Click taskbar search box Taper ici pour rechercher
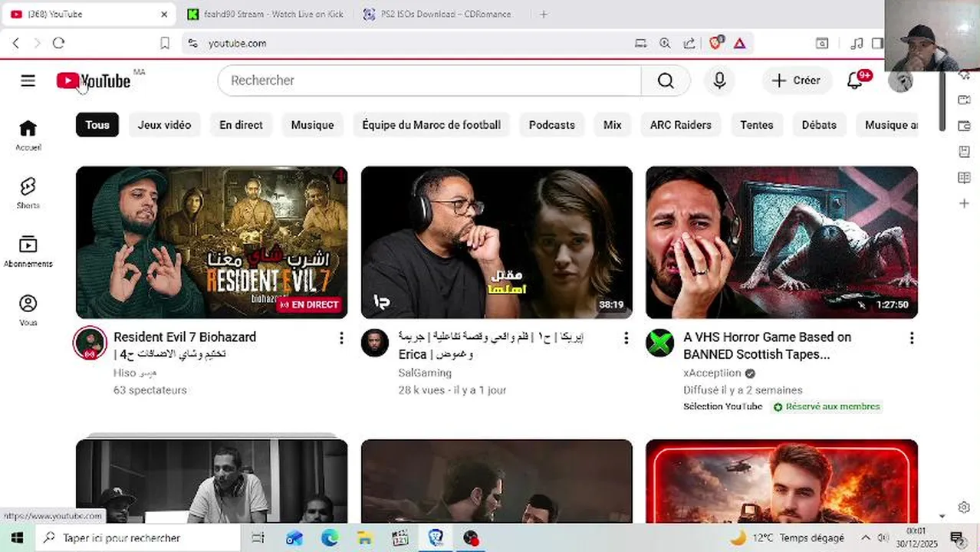Viewport: 980px width, 552px height. point(138,537)
